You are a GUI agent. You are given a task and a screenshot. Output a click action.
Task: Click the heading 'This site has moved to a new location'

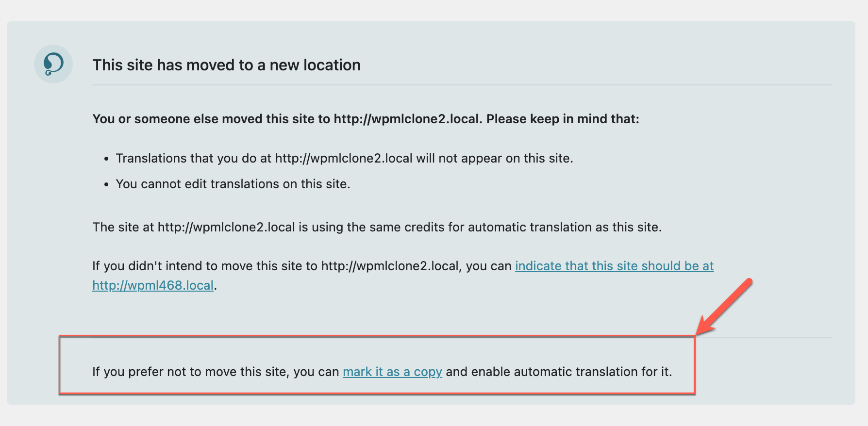[x=227, y=65]
